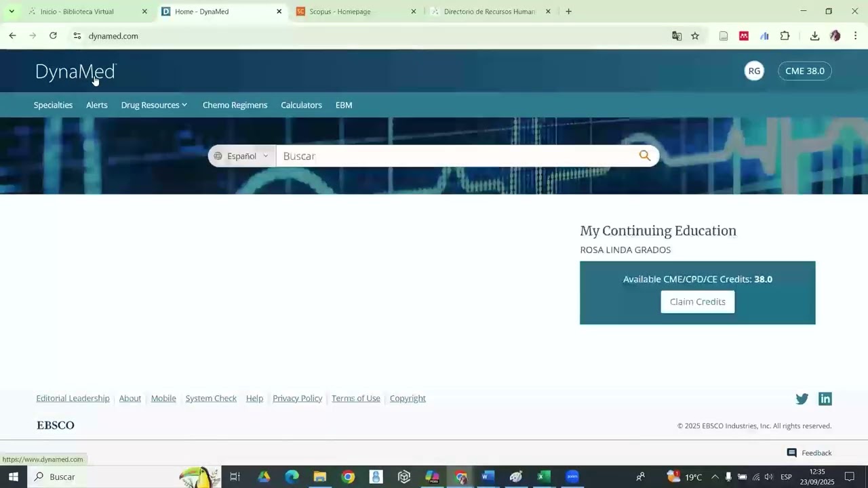Open Windows Task View
Image resolution: width=868 pixels, height=488 pixels.
click(x=235, y=477)
